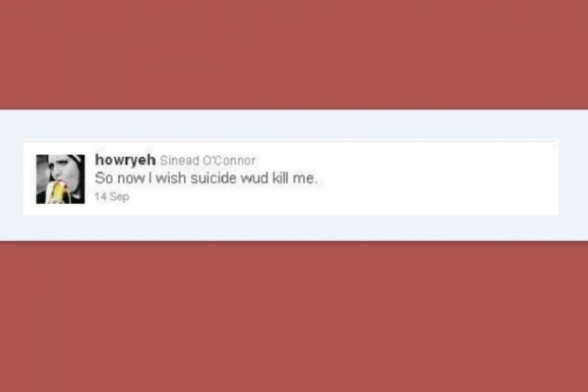Viewport: 588px width, 392px height.
Task: Click the word 'now' in the tweet
Action: pyautogui.click(x=132, y=179)
